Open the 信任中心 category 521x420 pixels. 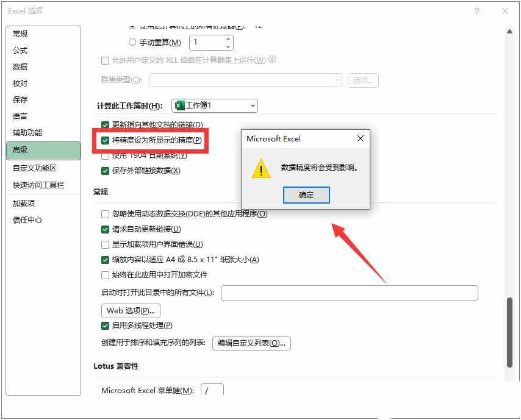click(x=43, y=220)
